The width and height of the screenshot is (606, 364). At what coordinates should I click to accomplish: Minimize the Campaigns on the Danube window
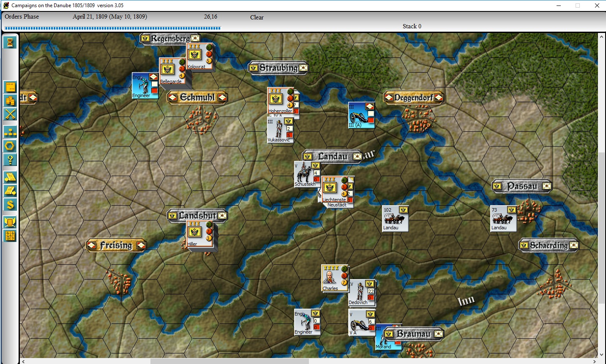tap(559, 5)
